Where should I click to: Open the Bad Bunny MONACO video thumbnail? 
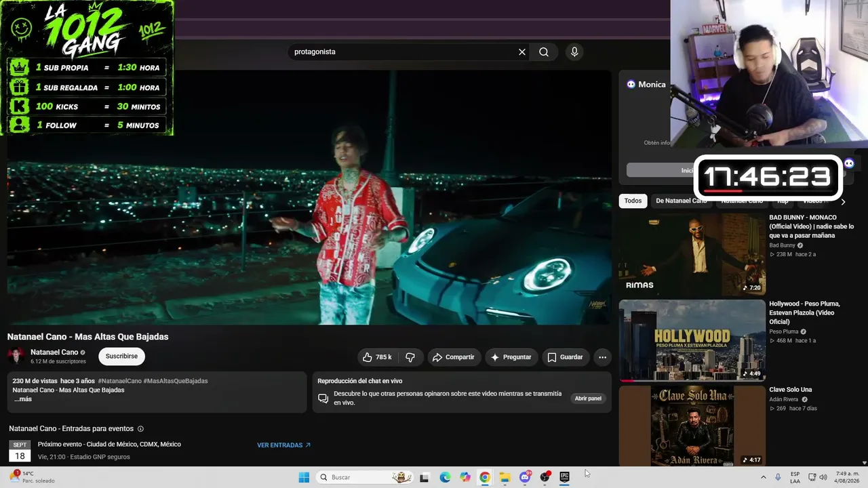pyautogui.click(x=692, y=254)
